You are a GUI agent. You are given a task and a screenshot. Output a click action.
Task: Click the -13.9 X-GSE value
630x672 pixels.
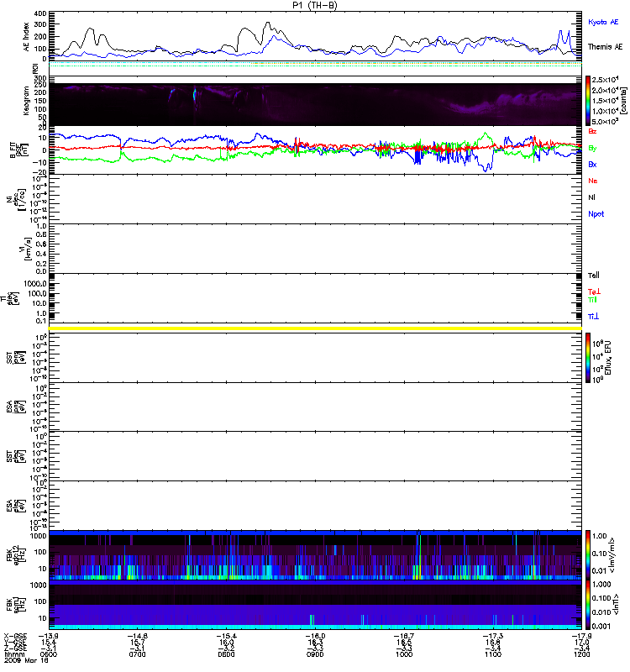pos(49,637)
